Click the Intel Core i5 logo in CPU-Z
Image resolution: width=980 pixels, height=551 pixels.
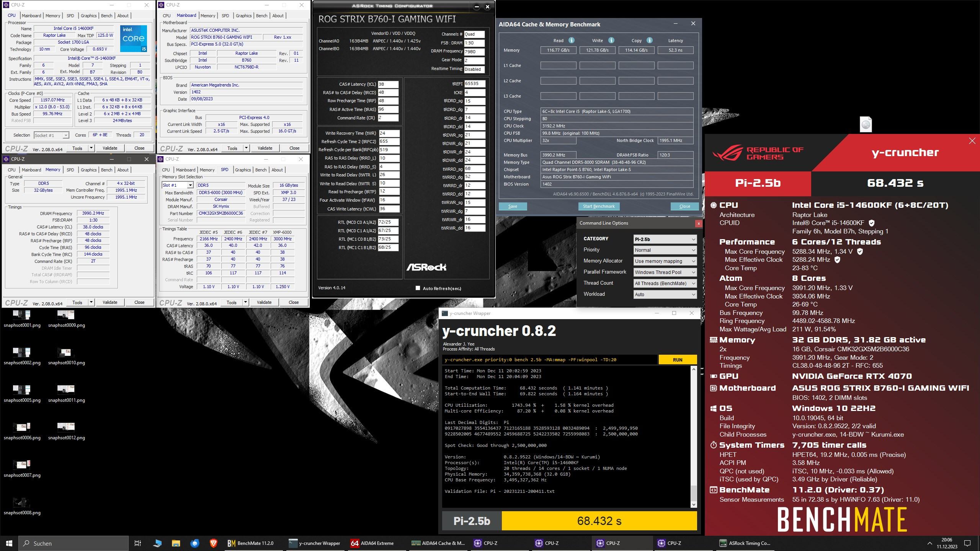click(x=133, y=39)
